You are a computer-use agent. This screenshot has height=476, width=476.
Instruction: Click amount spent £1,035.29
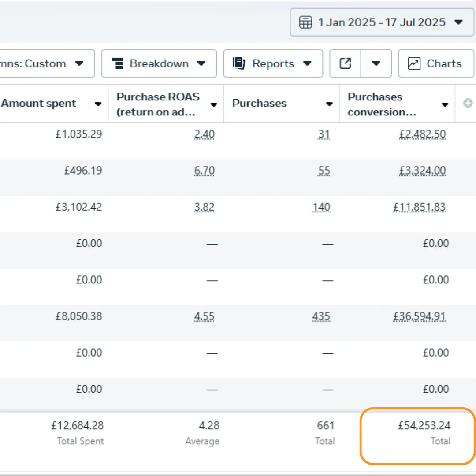coord(79,134)
